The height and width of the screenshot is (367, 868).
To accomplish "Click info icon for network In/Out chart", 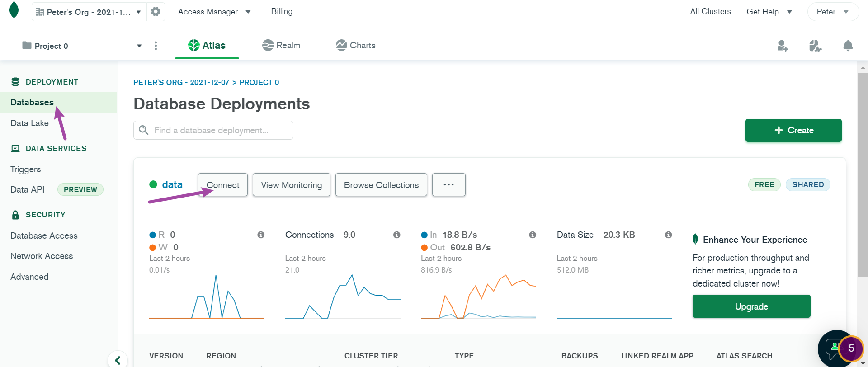I will coord(533,235).
